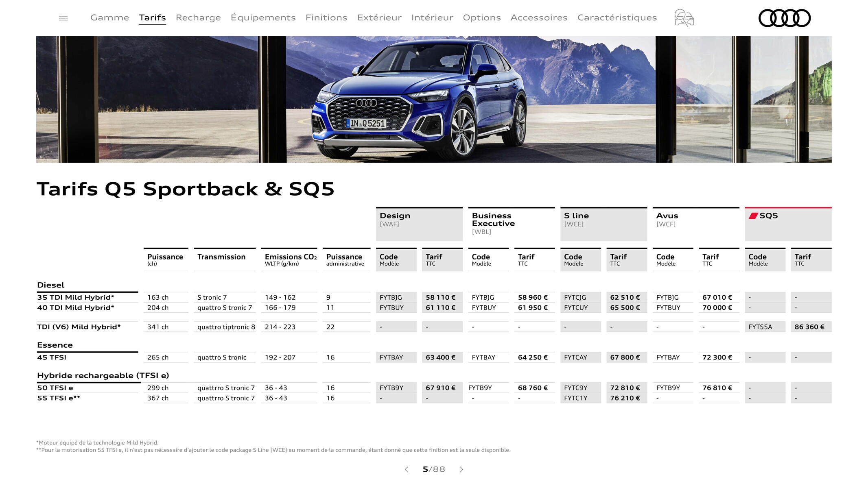This screenshot has width=868, height=488.
Task: Select the Design [WAF] column header
Action: pyautogui.click(x=419, y=224)
